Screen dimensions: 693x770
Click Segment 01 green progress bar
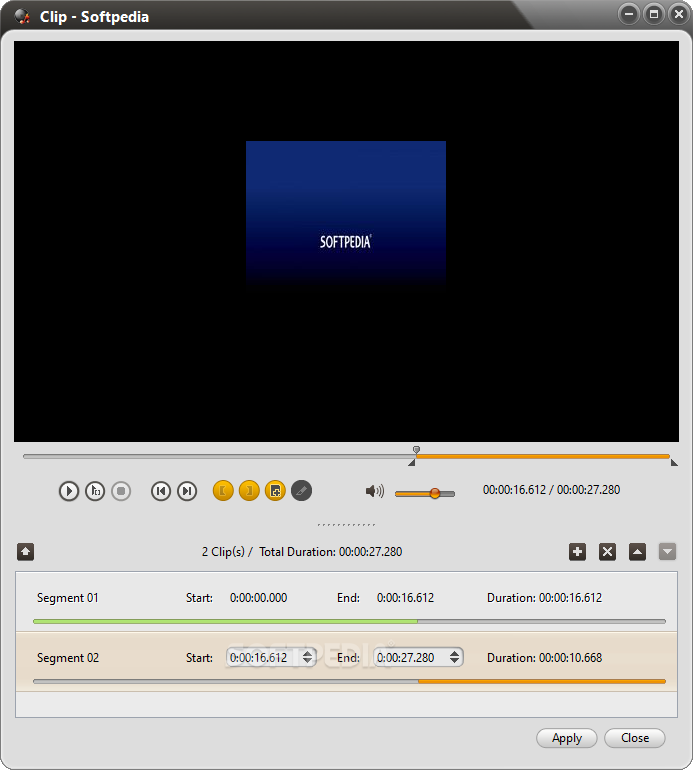(225, 622)
